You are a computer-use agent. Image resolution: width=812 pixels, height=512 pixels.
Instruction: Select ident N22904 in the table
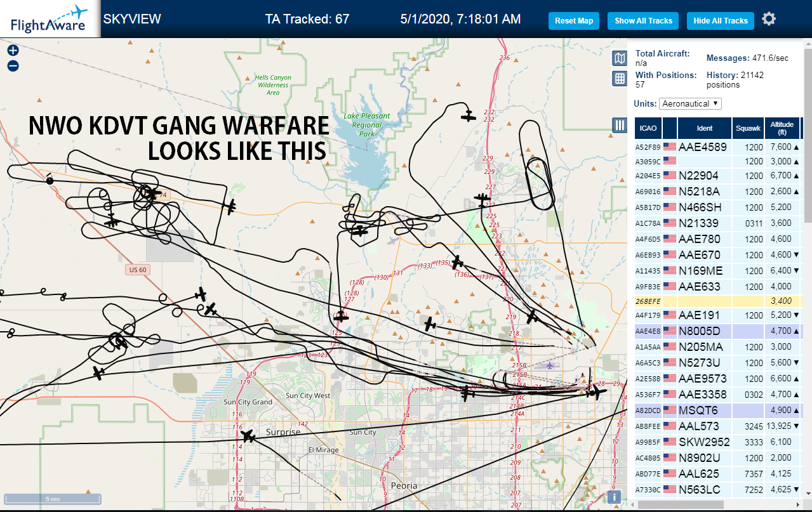699,176
